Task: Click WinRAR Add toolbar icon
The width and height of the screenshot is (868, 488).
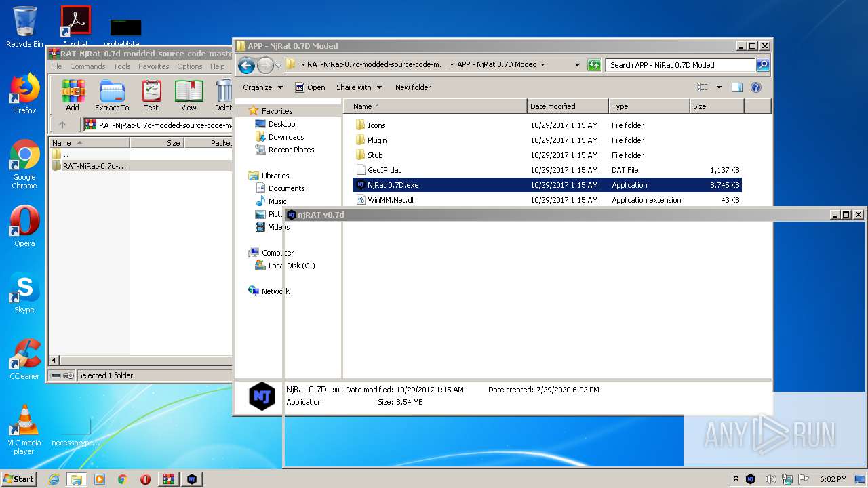Action: pos(73,96)
